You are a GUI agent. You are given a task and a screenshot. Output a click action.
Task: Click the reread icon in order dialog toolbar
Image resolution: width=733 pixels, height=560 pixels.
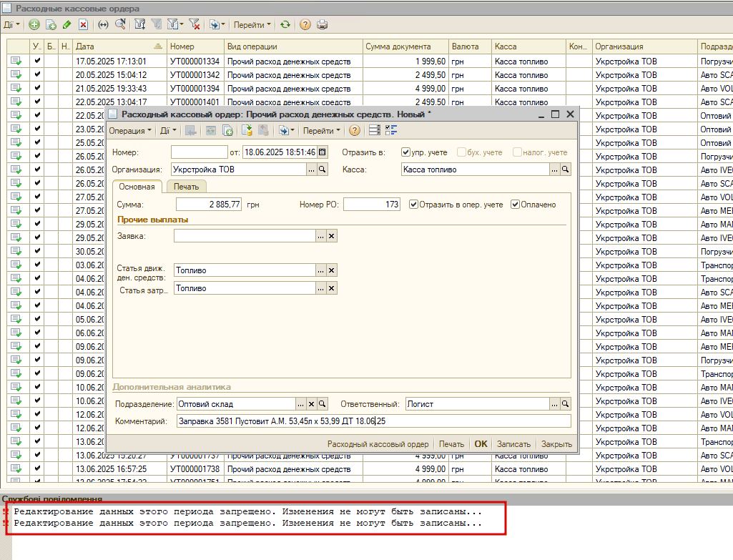211,131
